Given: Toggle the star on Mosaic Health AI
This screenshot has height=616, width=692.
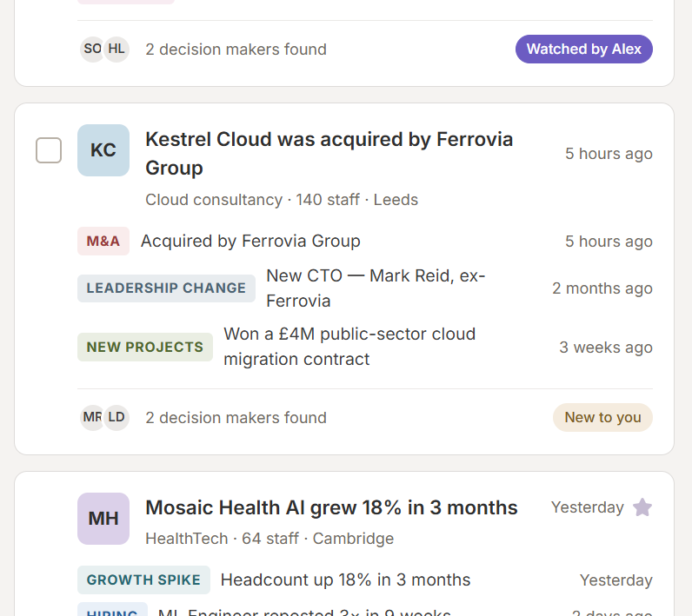Looking at the screenshot, I should point(642,507).
